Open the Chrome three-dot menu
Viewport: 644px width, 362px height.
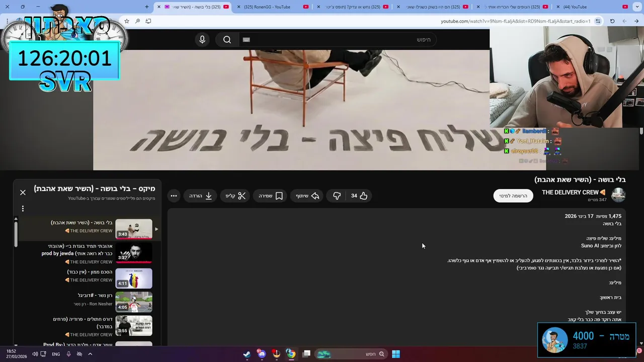click(x=7, y=21)
